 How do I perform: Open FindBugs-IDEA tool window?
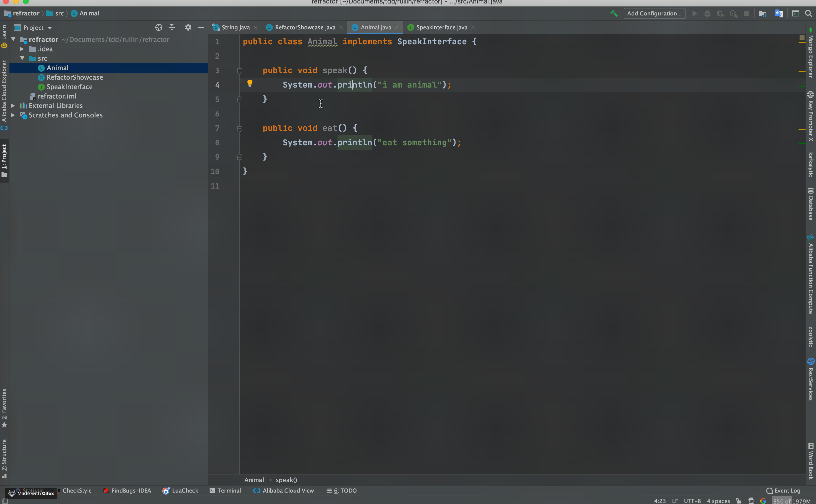(x=127, y=490)
